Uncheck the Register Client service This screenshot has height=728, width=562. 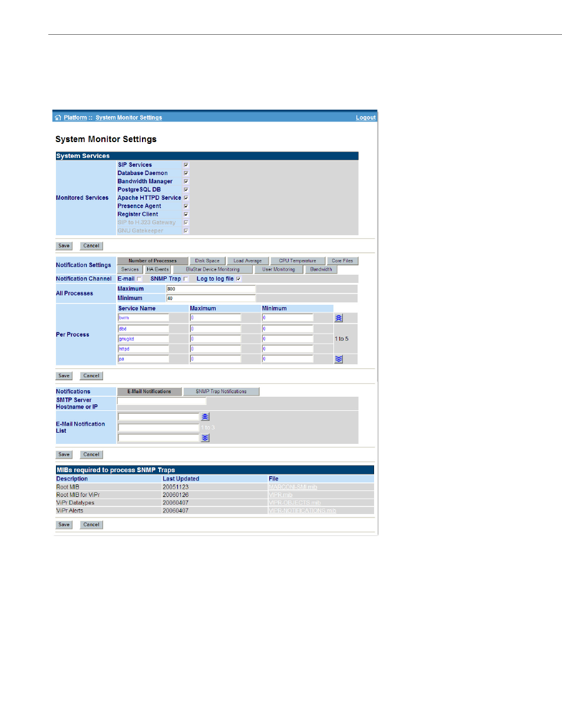[x=186, y=215]
